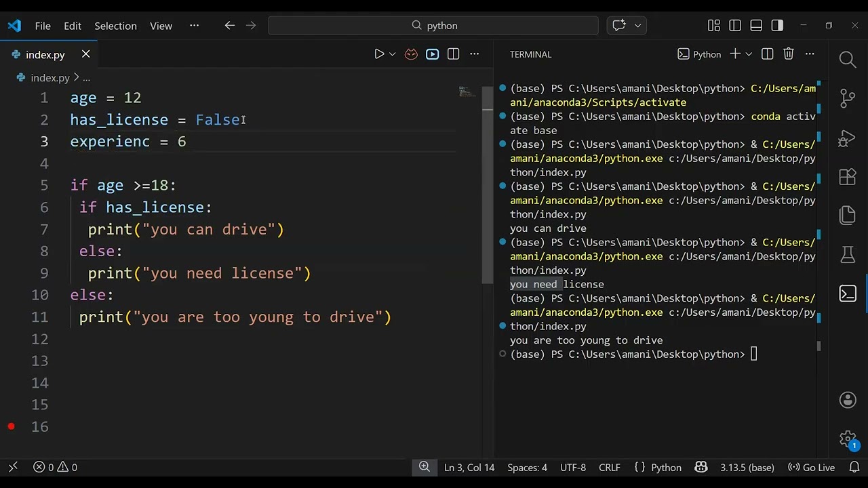Click the orange cat face icon in editor toolbar
This screenshot has height=488, width=868.
411,54
